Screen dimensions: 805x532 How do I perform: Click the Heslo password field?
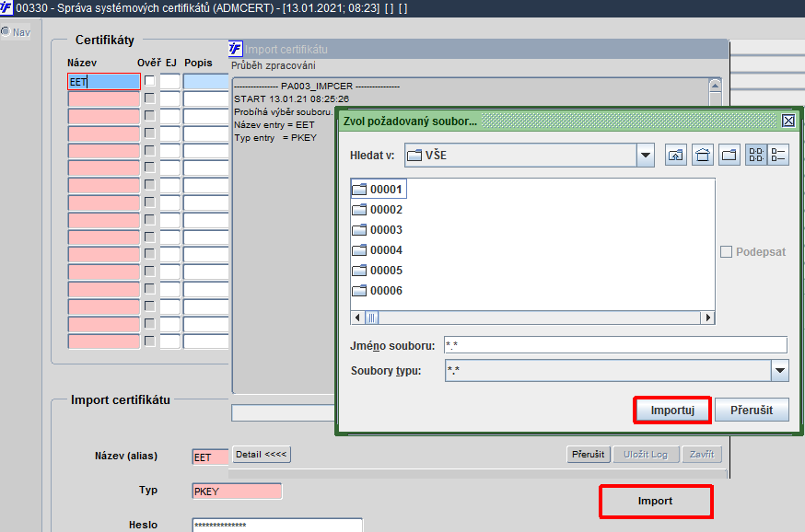pyautogui.click(x=277, y=525)
